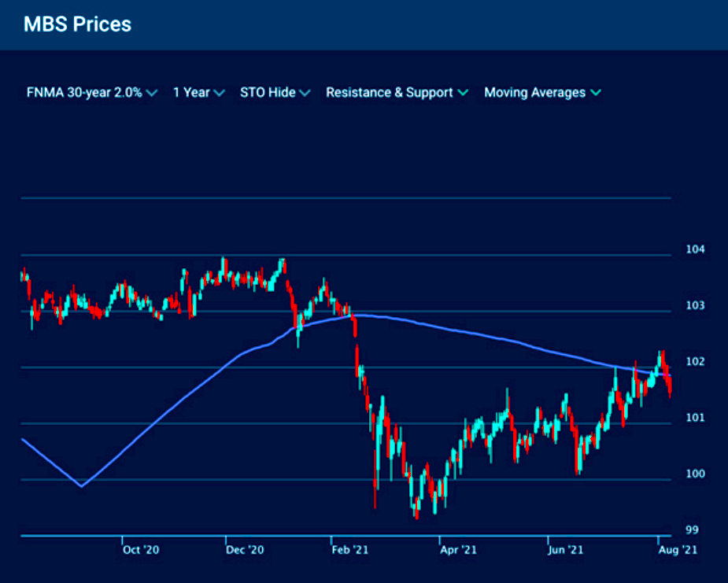This screenshot has width=728, height=583.
Task: Click the chevron beside Resistance & Support
Action: pos(463,93)
